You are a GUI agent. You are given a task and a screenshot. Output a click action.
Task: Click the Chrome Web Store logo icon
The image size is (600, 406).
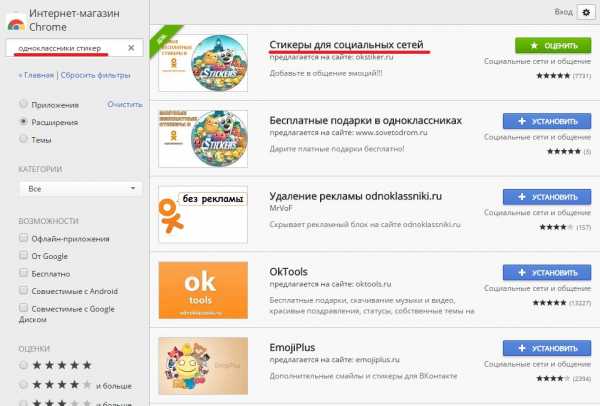pyautogui.click(x=16, y=23)
